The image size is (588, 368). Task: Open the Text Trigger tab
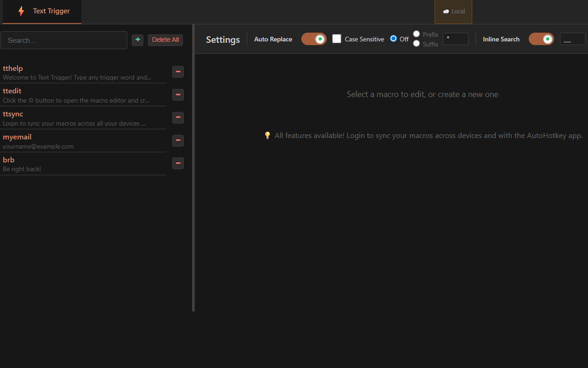click(x=42, y=11)
